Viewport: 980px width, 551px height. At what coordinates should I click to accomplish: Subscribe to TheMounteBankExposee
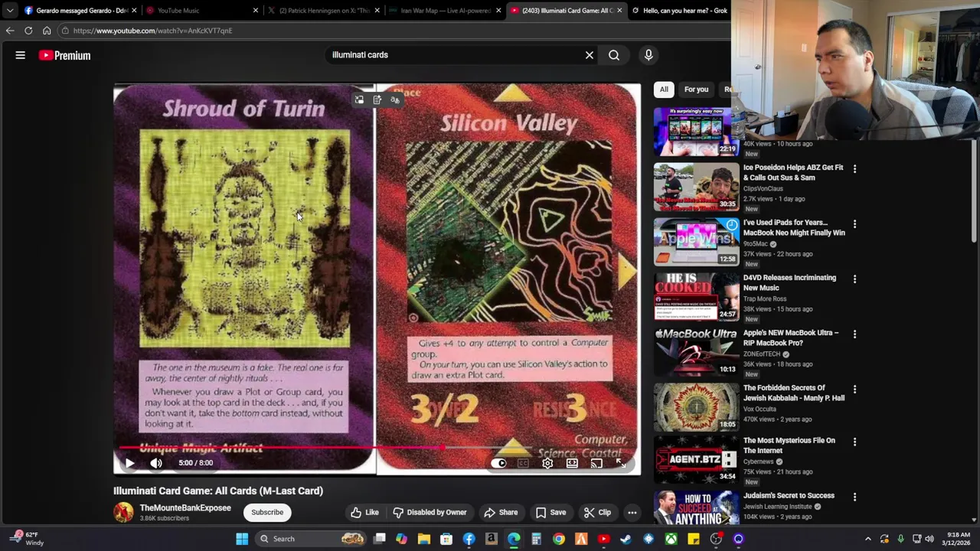(267, 512)
